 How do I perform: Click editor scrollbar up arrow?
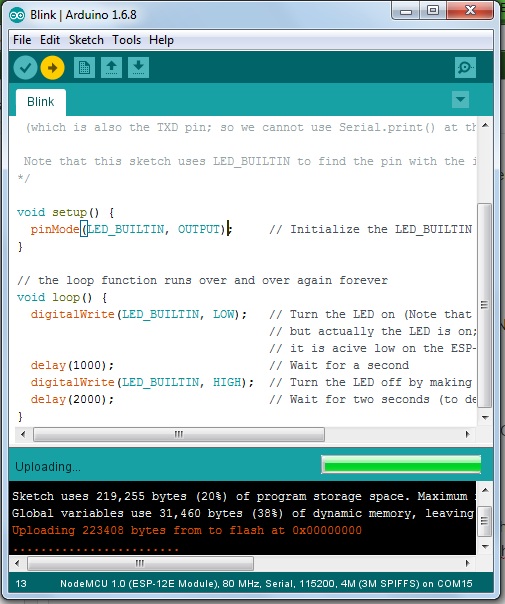tap(485, 125)
